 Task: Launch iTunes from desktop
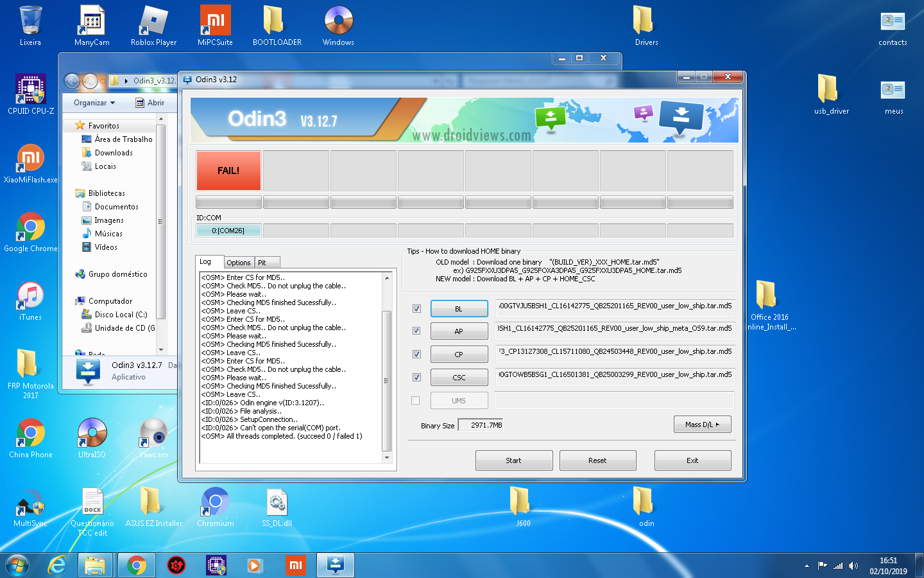[x=30, y=301]
